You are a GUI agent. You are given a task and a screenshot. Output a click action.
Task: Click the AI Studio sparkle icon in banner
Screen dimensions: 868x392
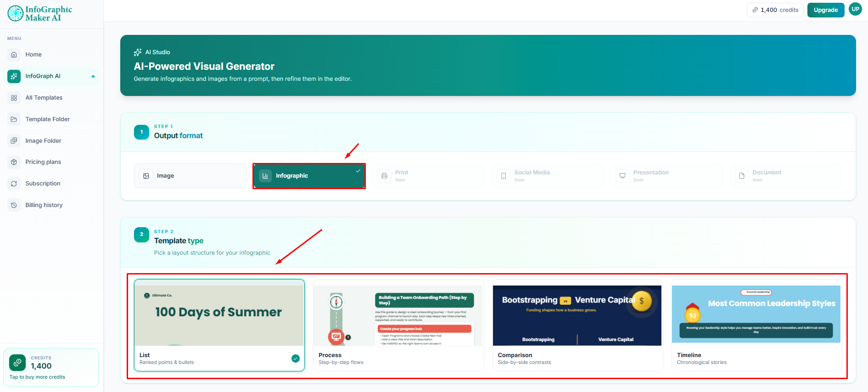pyautogui.click(x=138, y=52)
